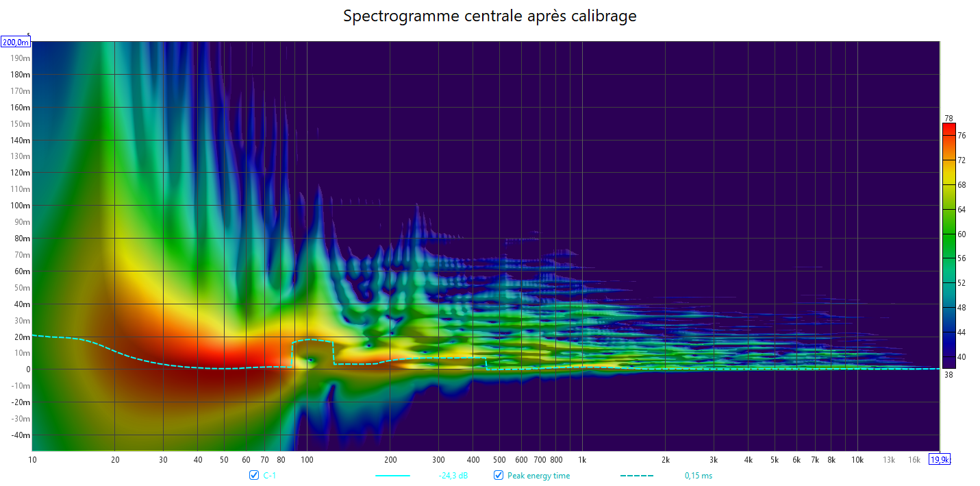Click the 1k label on frequency axis
980x486 pixels.
point(582,460)
